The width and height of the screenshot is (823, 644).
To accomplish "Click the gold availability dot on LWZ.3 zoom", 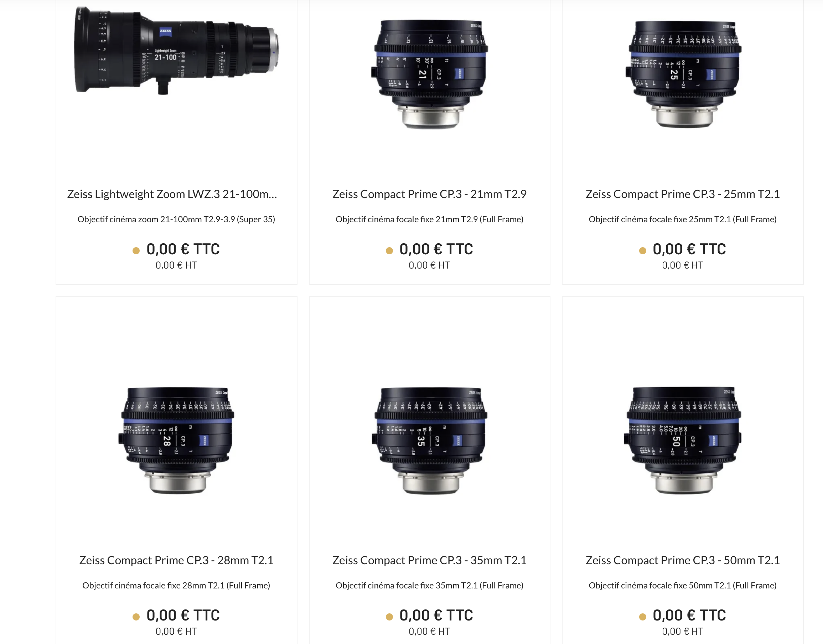I will (x=136, y=251).
